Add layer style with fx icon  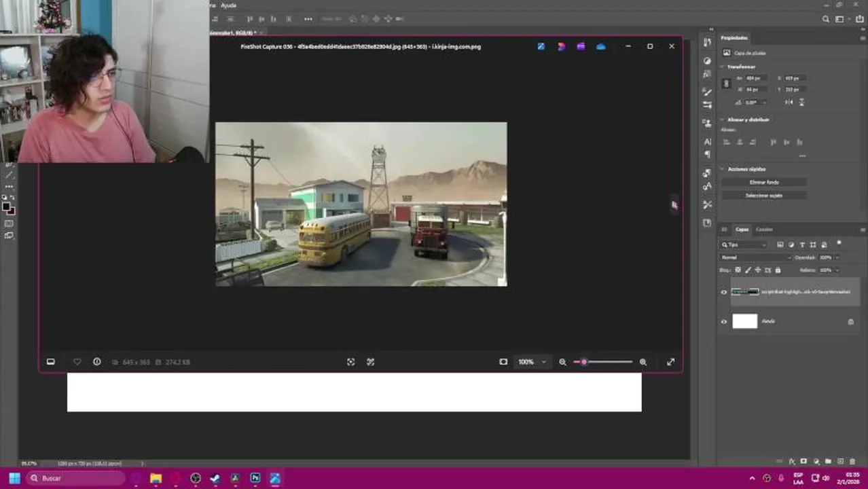tap(792, 461)
